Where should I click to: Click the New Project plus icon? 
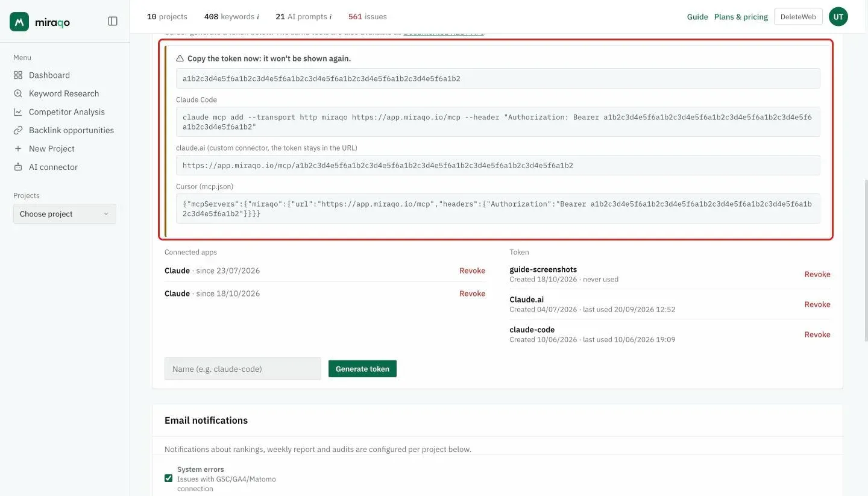coord(18,149)
